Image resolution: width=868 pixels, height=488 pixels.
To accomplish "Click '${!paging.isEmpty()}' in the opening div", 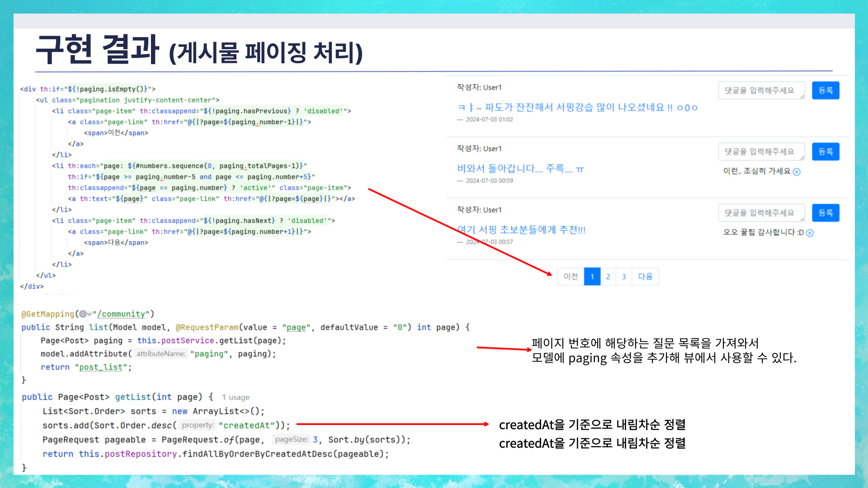I will [x=108, y=89].
